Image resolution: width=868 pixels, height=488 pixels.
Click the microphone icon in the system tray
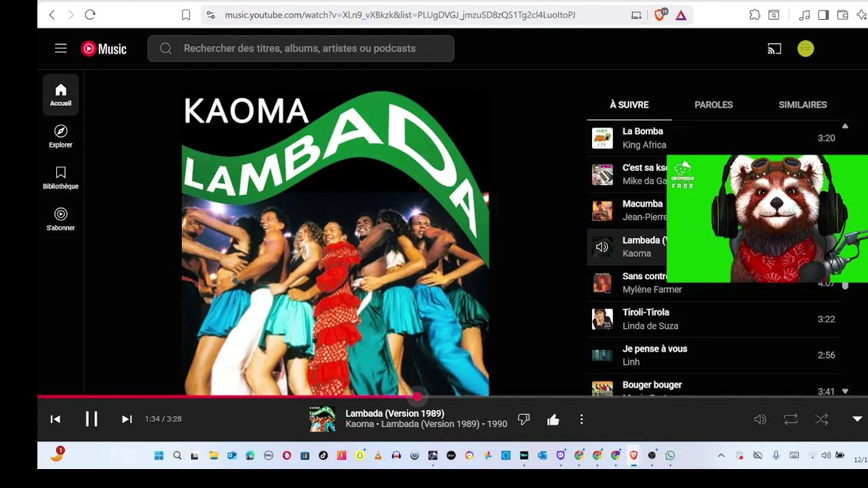point(776,455)
